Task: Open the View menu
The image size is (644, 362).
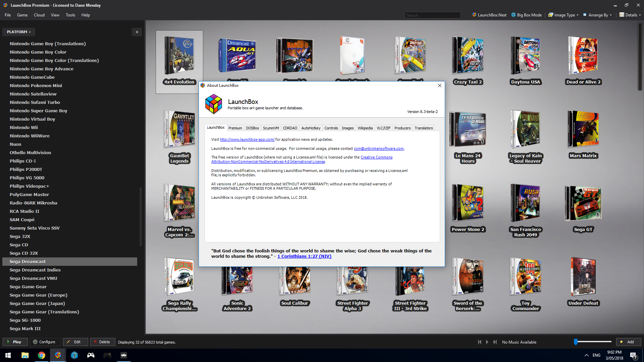Action: pos(55,15)
